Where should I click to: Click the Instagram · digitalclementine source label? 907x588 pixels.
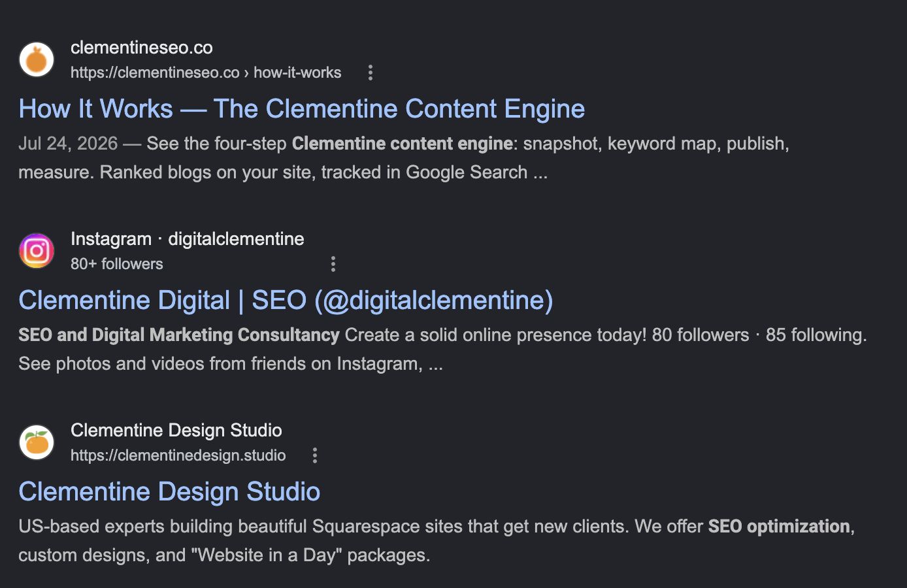point(188,239)
